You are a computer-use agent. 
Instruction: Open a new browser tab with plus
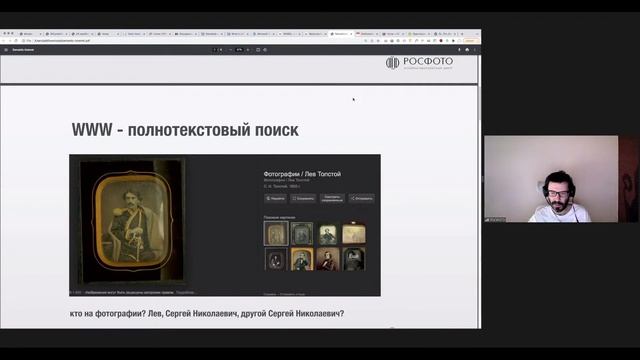pyautogui.click(x=462, y=34)
